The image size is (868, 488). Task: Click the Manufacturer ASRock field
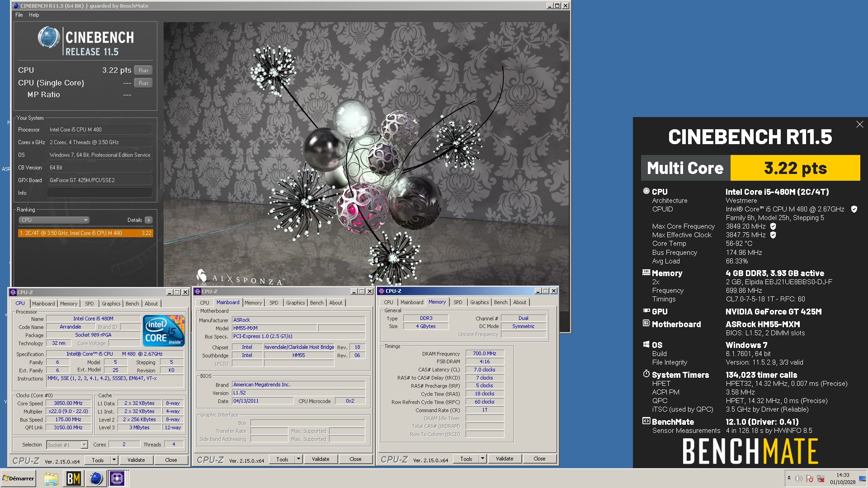(x=298, y=319)
